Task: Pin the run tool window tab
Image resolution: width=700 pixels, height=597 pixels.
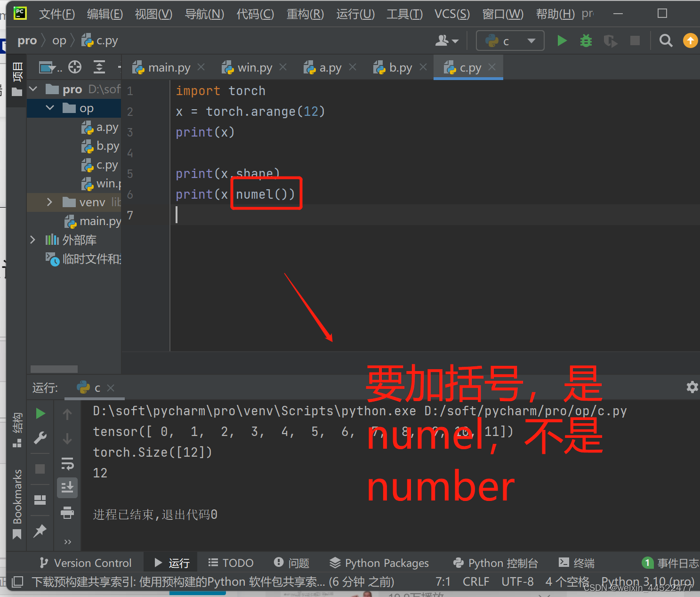Action: coord(40,531)
